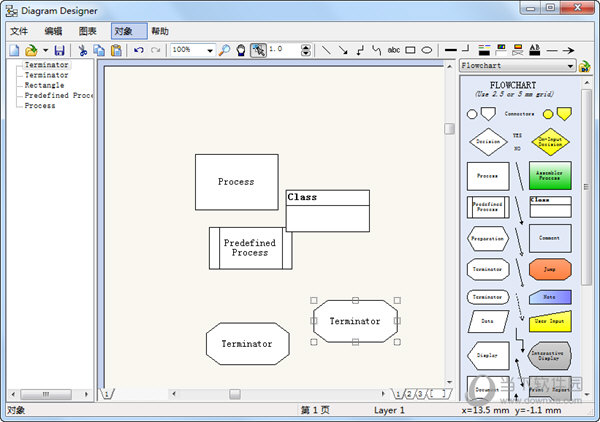Open the zoom 100% dropdown
The width and height of the screenshot is (600, 422).
pos(210,51)
